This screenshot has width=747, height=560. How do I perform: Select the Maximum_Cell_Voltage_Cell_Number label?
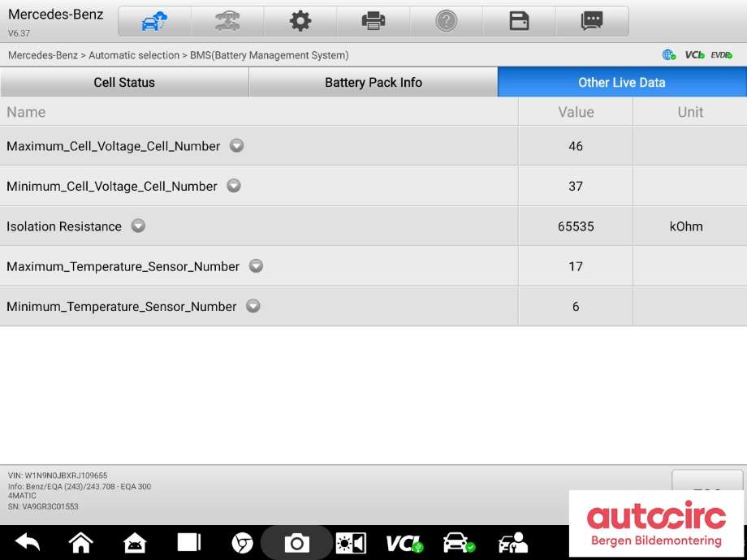point(114,146)
